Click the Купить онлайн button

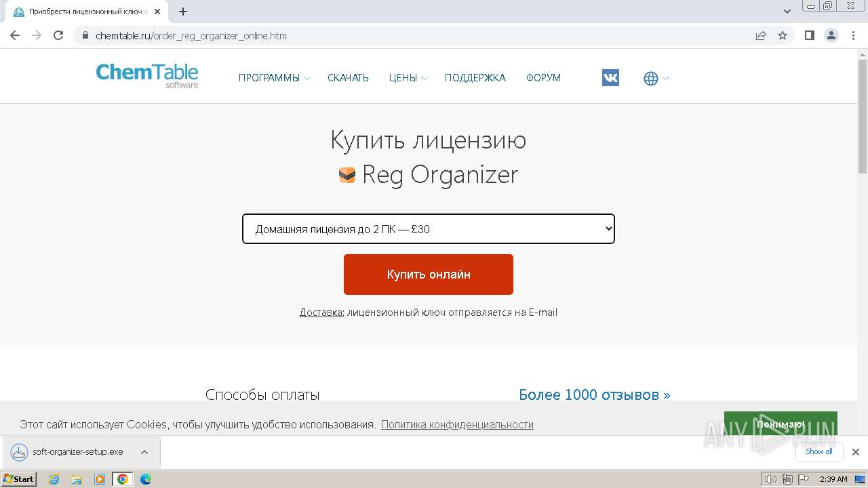tap(429, 274)
